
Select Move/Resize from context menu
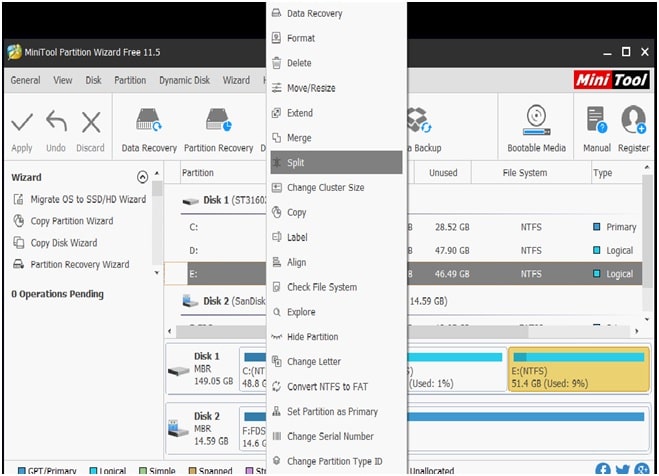336,88
